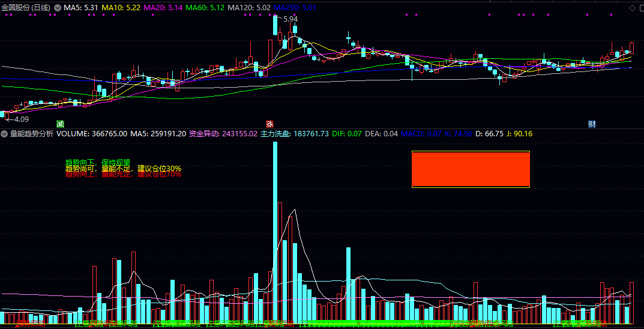The width and height of the screenshot is (644, 329).
Task: Click the VOLUME: 366765.00 value
Action: point(92,133)
